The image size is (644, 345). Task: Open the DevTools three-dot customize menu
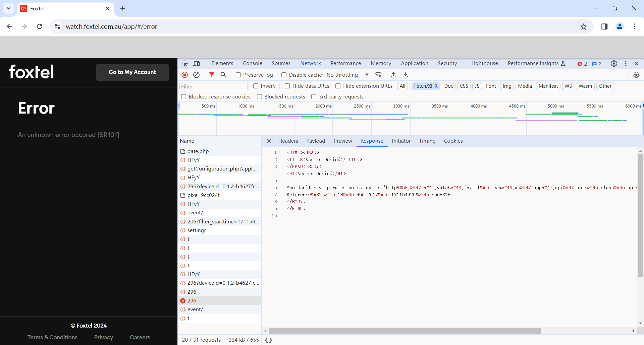click(x=626, y=64)
